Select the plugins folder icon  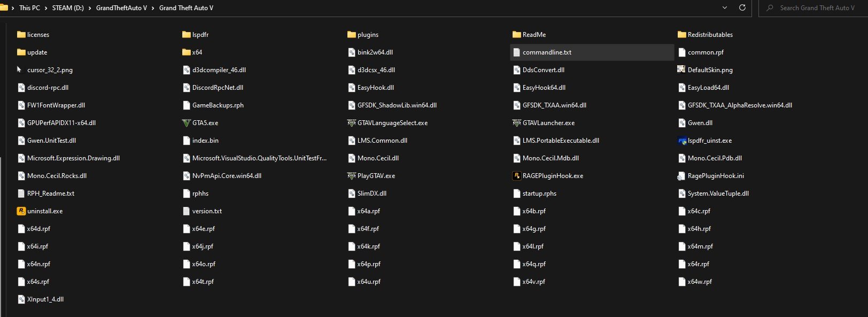pyautogui.click(x=351, y=35)
